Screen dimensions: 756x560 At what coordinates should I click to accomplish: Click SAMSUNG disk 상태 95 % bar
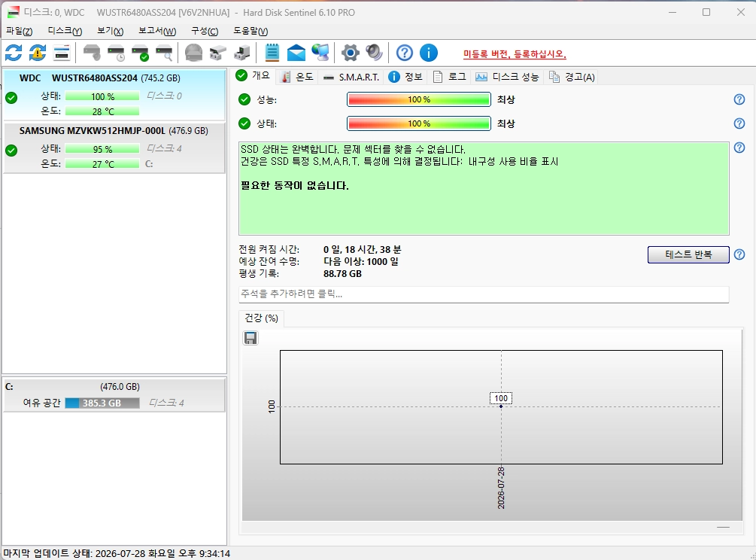coord(102,149)
